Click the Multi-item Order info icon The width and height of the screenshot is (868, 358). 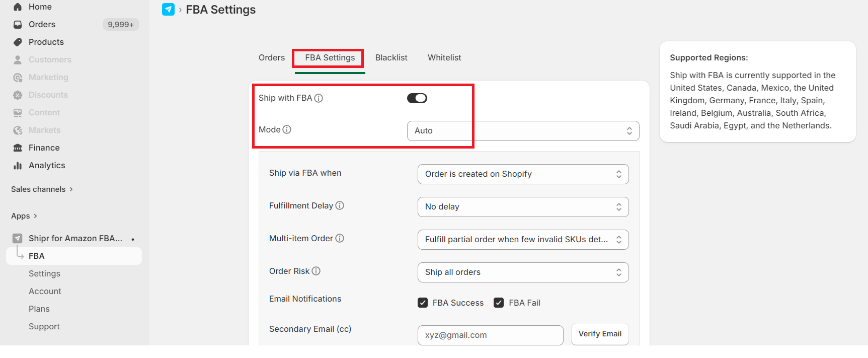340,238
